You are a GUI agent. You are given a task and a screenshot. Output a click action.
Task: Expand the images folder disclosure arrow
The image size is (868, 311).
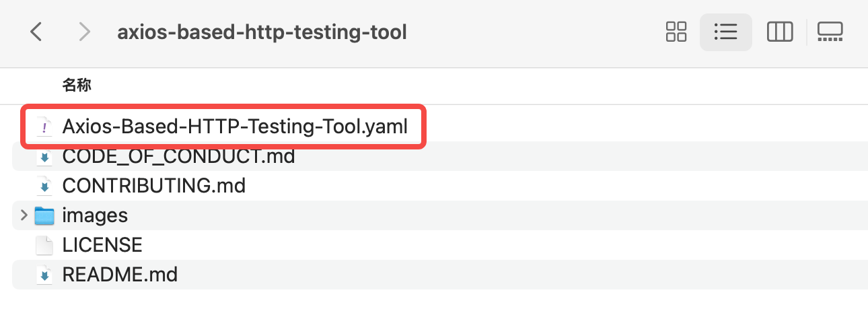coord(24,215)
